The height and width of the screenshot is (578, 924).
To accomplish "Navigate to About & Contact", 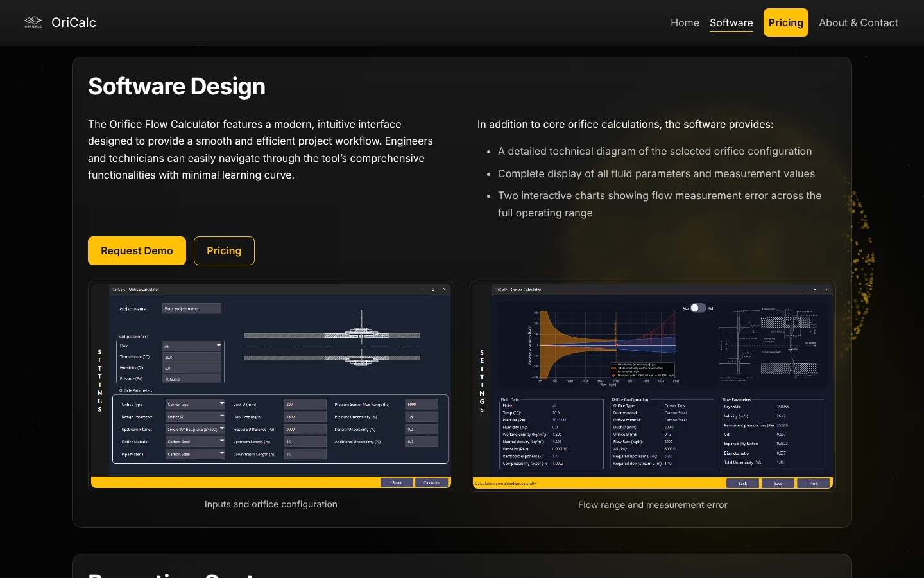I will point(859,22).
